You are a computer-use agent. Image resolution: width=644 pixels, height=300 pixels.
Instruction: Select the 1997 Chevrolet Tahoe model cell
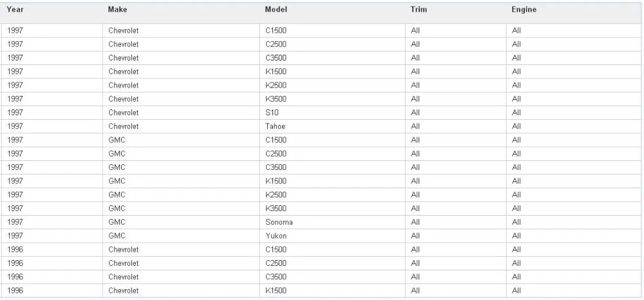point(275,126)
